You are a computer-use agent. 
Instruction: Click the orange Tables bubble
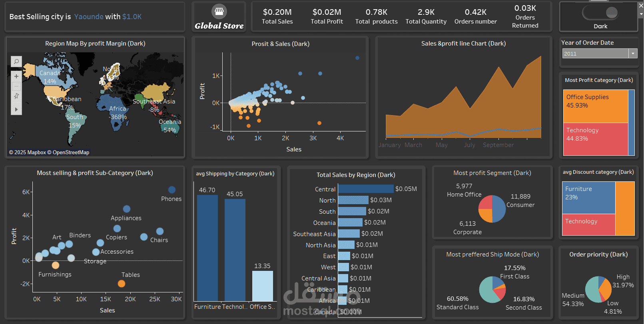[x=122, y=284]
